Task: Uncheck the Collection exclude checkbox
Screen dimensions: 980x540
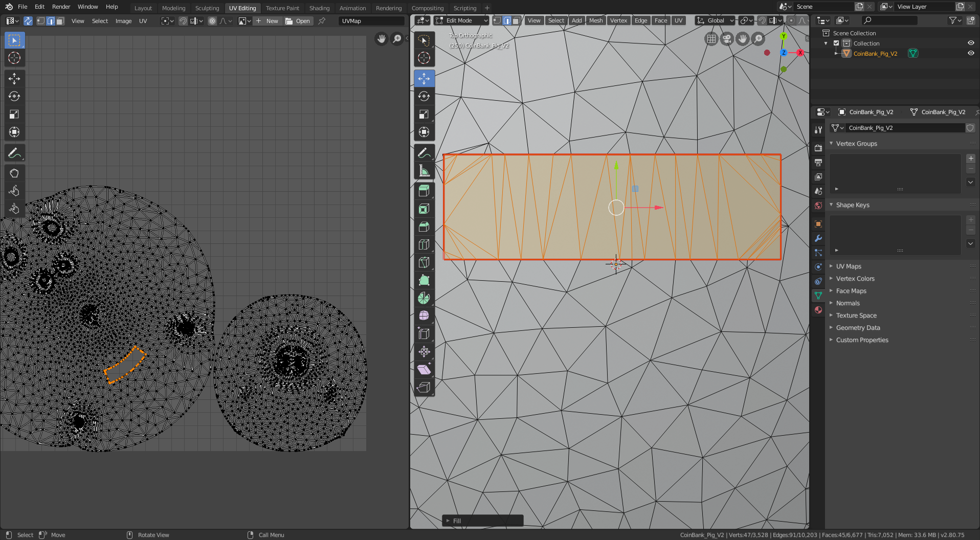Action: [837, 43]
